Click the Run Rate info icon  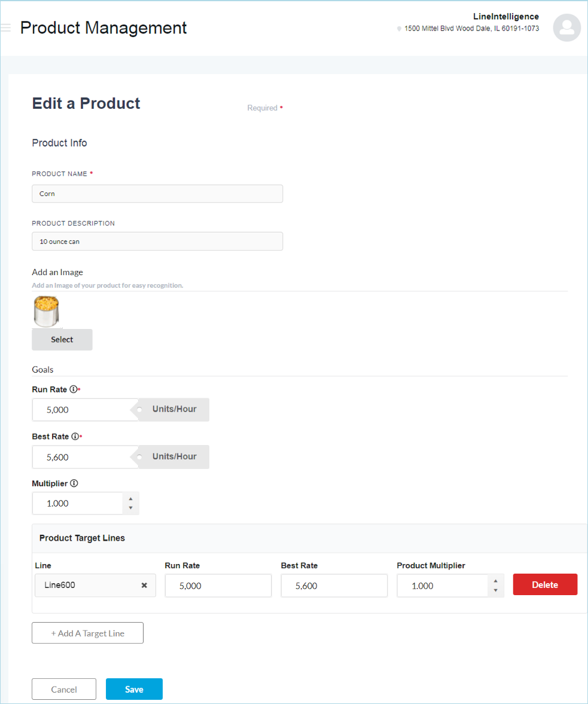(74, 389)
